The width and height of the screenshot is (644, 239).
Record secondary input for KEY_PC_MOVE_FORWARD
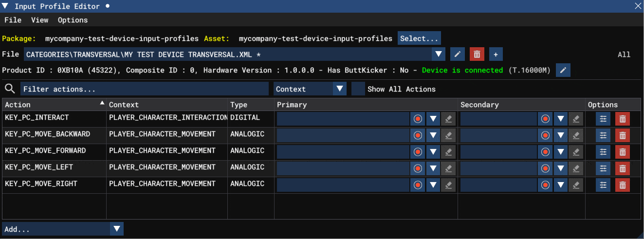[545, 152]
